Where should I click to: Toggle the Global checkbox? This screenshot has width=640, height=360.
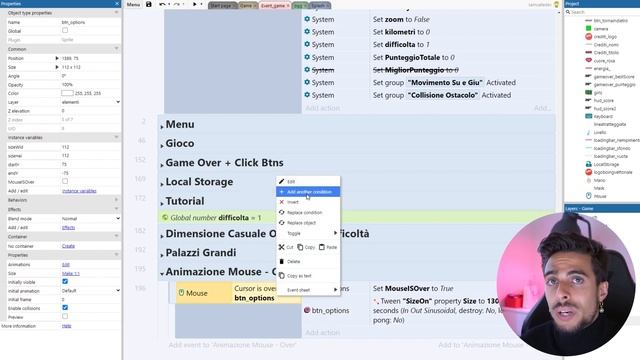[x=65, y=31]
